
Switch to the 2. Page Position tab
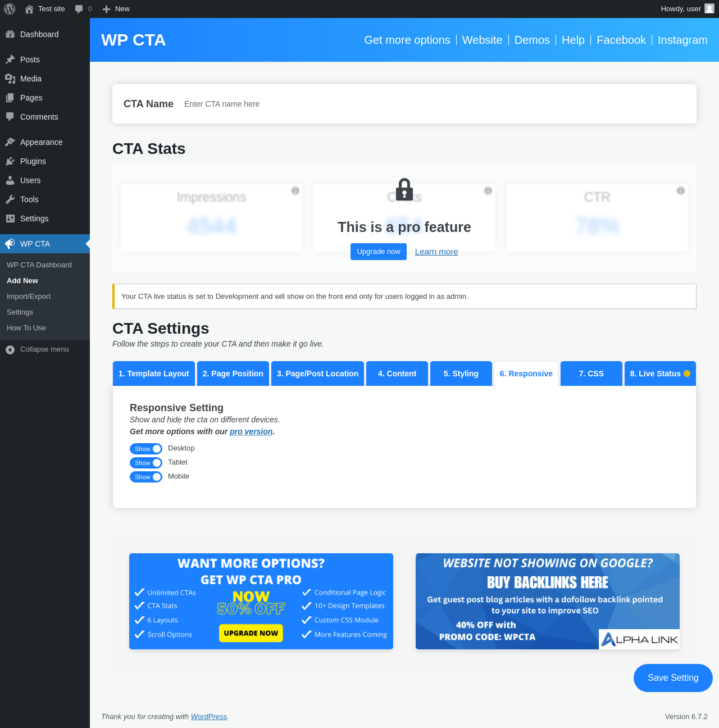point(233,374)
